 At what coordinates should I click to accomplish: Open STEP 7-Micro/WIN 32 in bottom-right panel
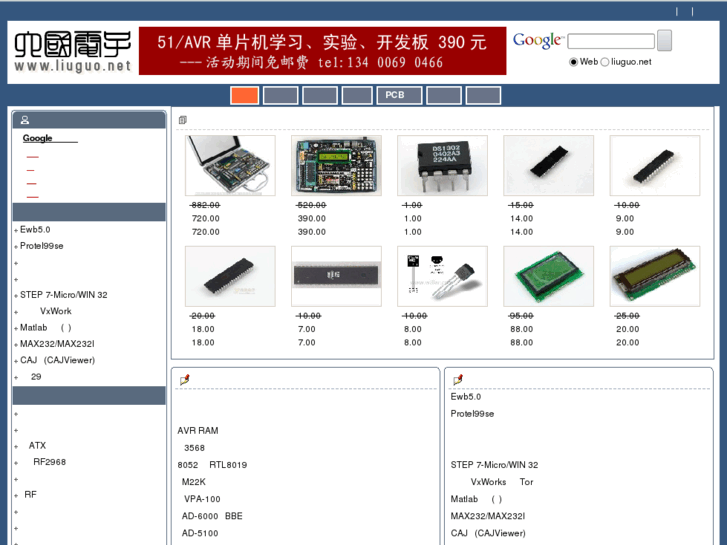coord(494,465)
